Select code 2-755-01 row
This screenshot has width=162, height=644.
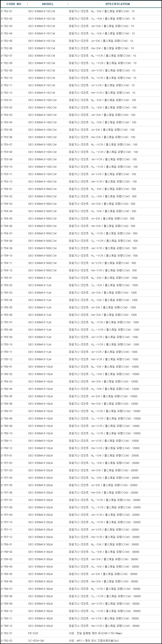click(81, 278)
